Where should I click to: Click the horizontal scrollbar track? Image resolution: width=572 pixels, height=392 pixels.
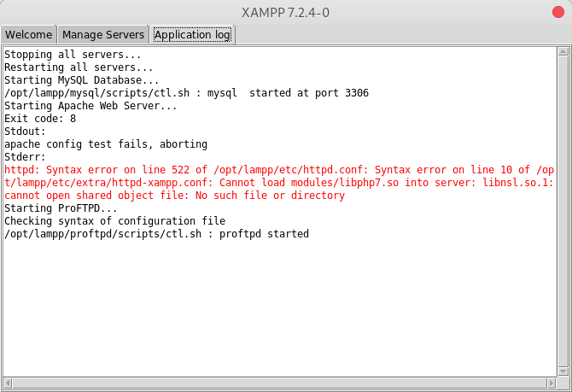point(279,383)
